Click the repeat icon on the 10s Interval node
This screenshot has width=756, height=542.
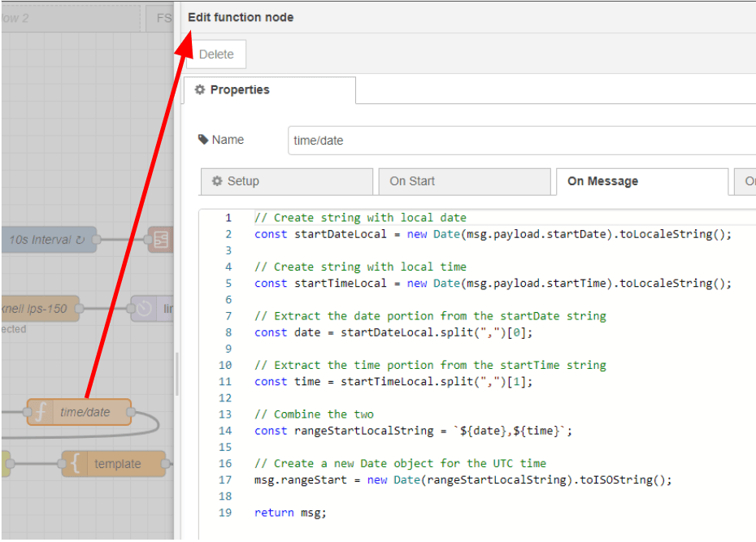81,239
